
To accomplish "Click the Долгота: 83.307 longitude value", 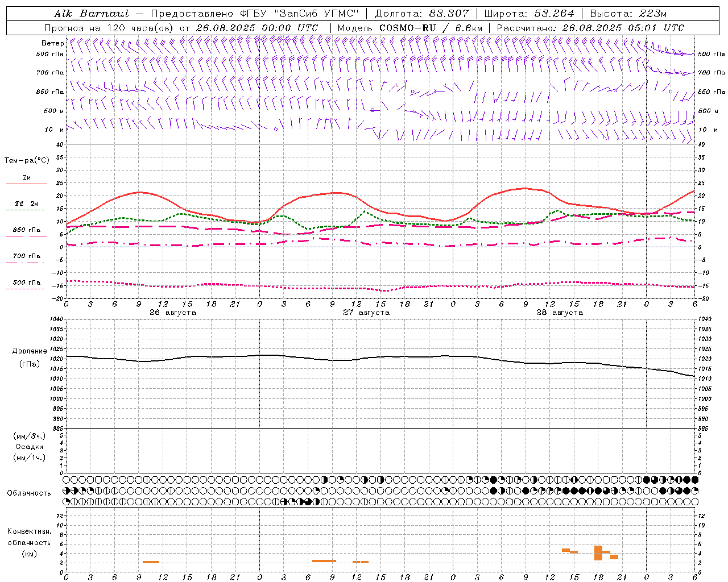I will click(x=422, y=14).
